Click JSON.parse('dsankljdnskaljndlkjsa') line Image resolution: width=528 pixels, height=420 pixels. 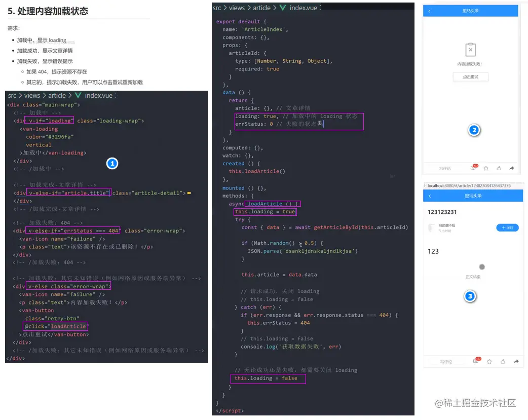pyautogui.click(x=303, y=251)
